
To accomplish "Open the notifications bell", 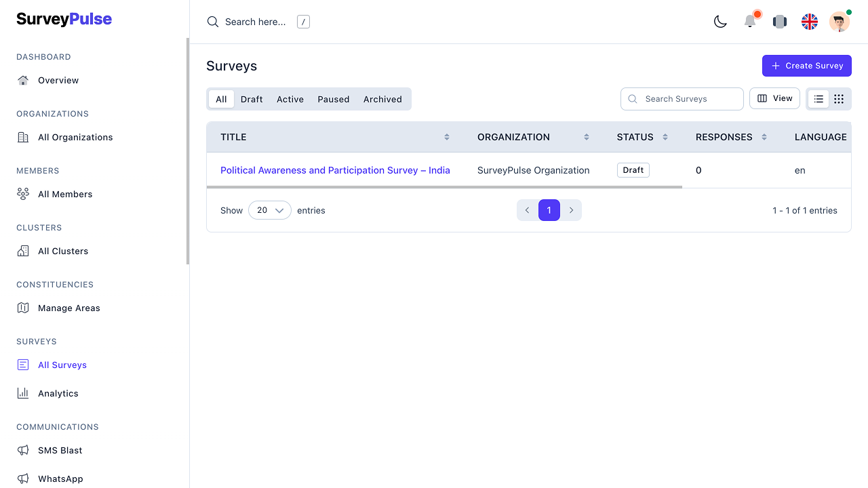I will (750, 22).
